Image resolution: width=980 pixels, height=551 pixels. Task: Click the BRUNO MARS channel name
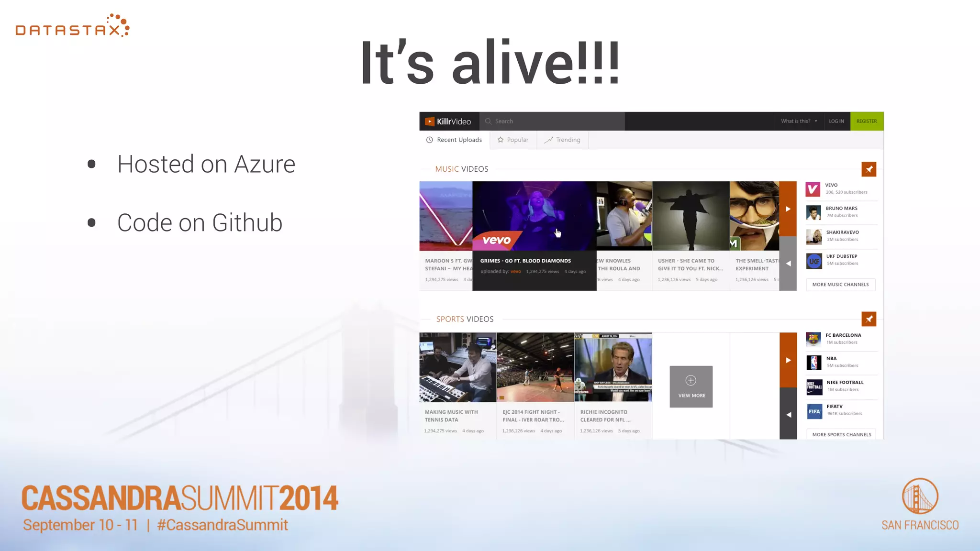pos(842,209)
